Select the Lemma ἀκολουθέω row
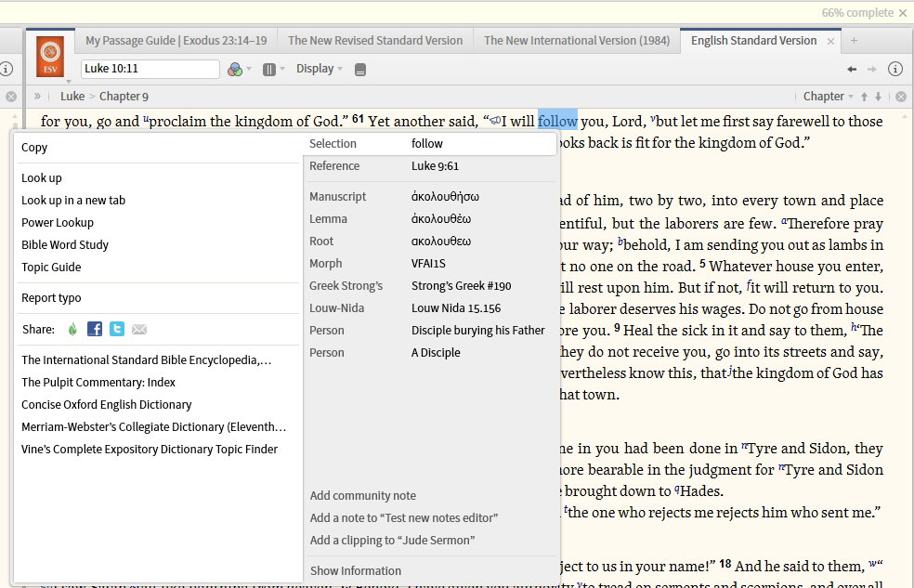The image size is (914, 588). 431,219
